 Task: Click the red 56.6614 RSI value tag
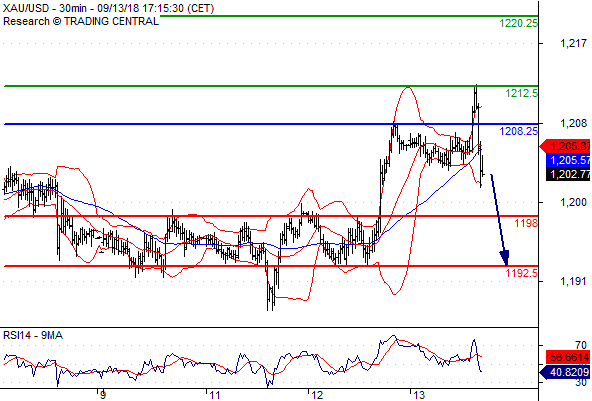(x=569, y=357)
